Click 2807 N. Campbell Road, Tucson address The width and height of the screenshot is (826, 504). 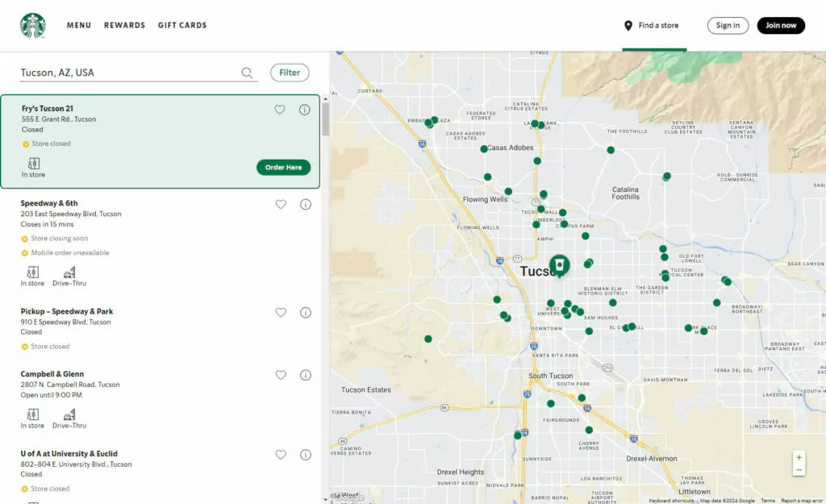[x=70, y=385]
